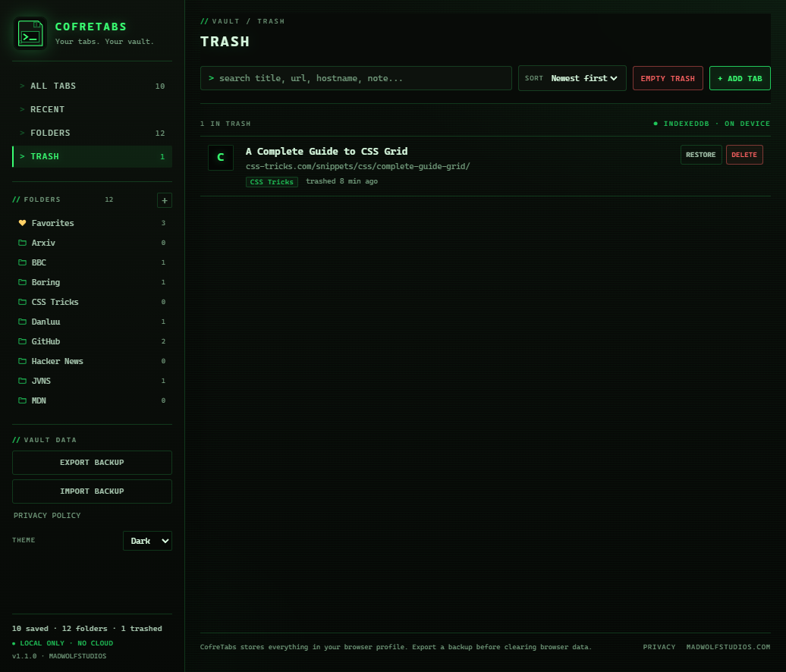
Task: Delete the CSS Grid guide tab permanently
Action: (x=744, y=155)
